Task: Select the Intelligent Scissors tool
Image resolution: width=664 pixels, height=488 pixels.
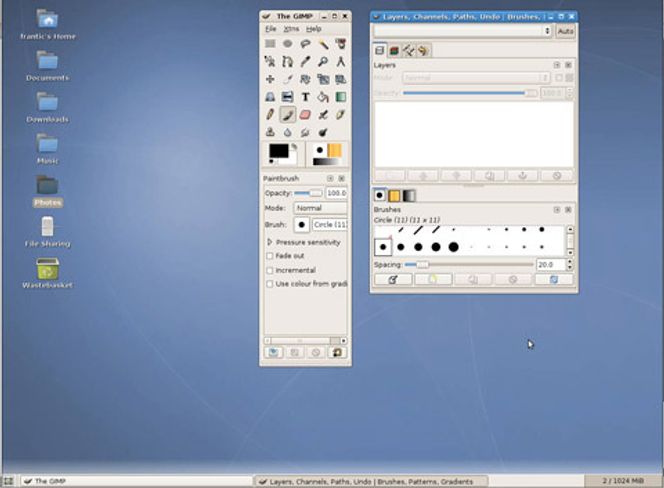Action: tap(270, 61)
